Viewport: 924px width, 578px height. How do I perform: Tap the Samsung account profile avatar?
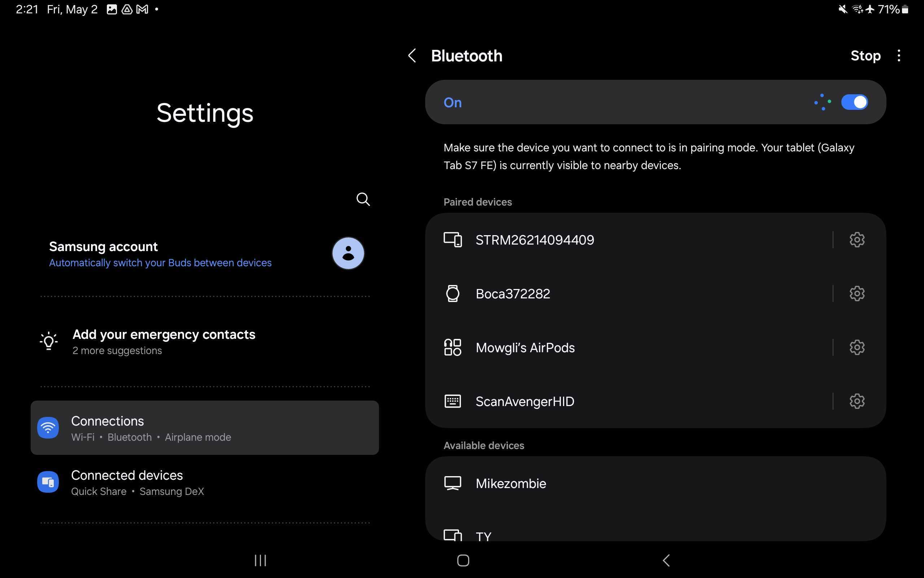pyautogui.click(x=348, y=253)
